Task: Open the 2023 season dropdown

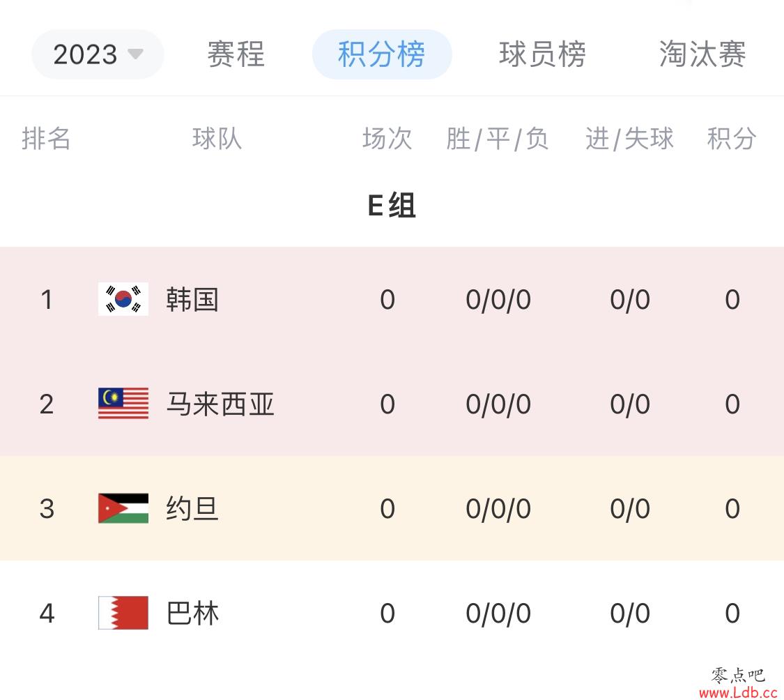Action: [98, 54]
